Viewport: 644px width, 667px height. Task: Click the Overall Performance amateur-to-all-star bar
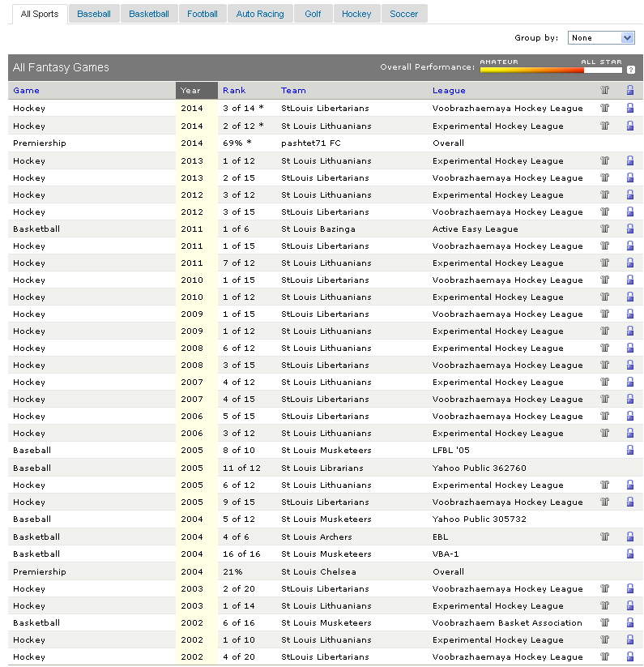550,70
